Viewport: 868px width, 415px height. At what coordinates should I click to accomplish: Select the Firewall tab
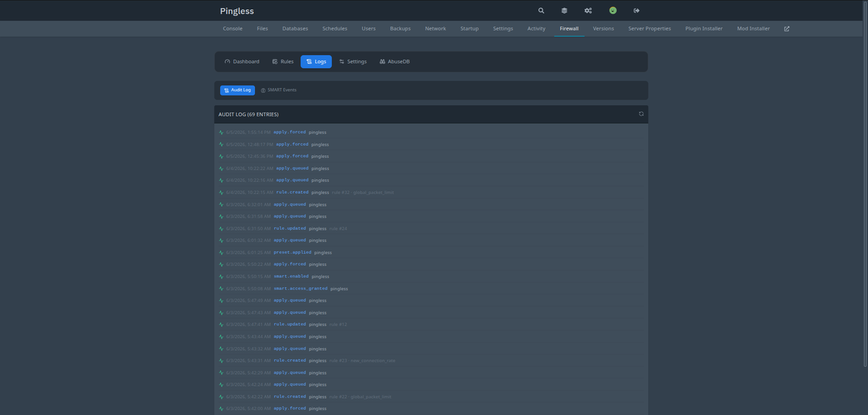pos(569,28)
